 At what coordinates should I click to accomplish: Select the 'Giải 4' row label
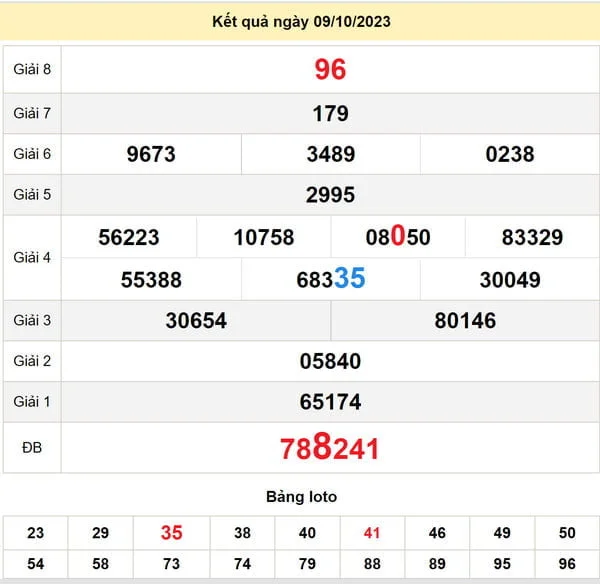point(32,258)
